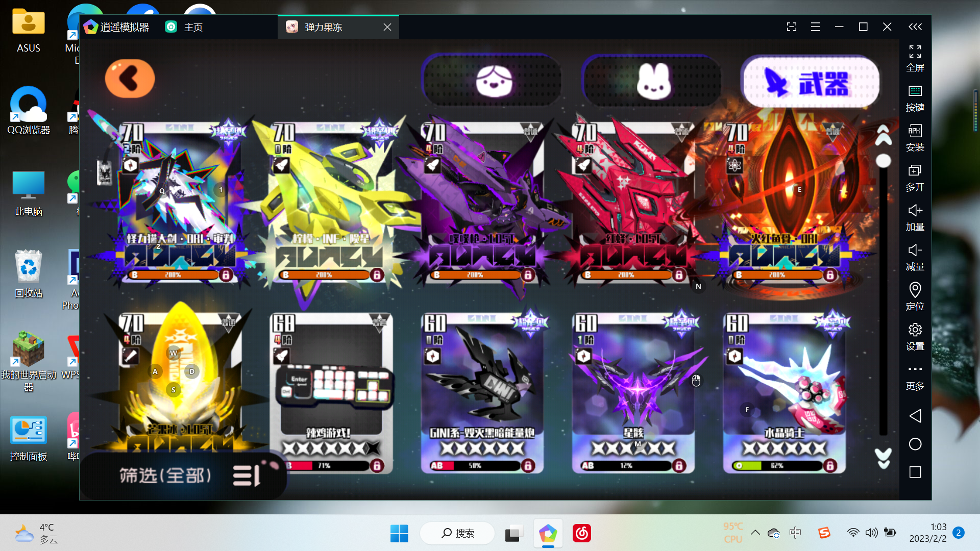Toggle lock on 水晶骑士 card
The image size is (980, 551).
(830, 465)
